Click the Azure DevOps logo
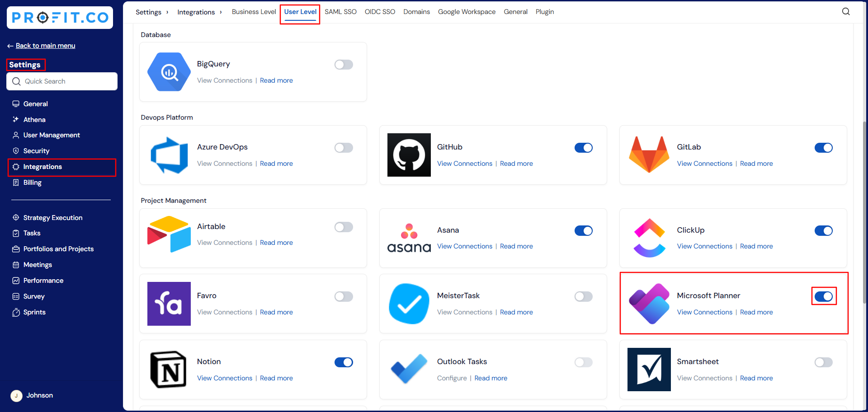The image size is (868, 412). point(169,155)
